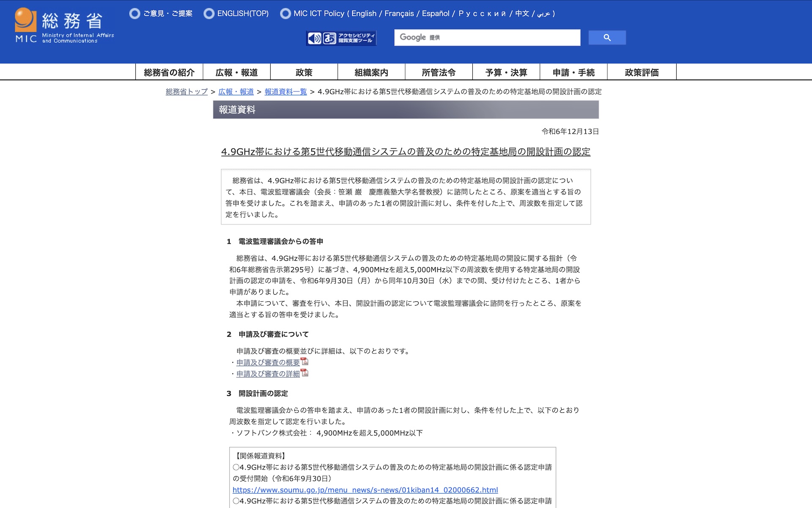The height and width of the screenshot is (508, 812).
Task: Go to 総務省トップ breadcrumb link
Action: (x=187, y=91)
